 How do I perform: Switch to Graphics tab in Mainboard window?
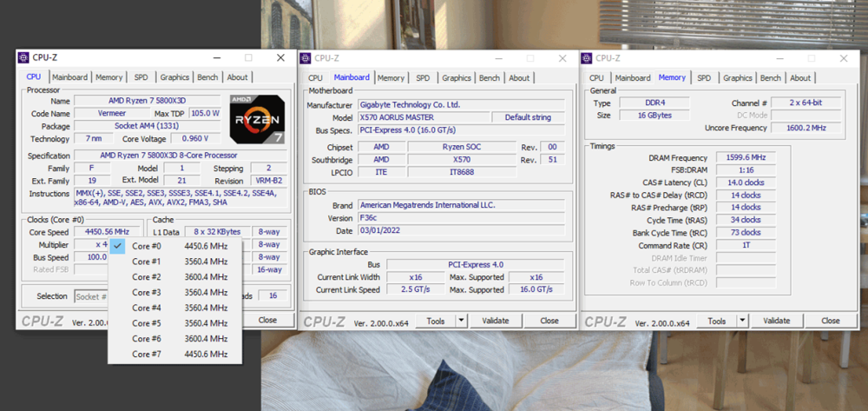pos(457,77)
